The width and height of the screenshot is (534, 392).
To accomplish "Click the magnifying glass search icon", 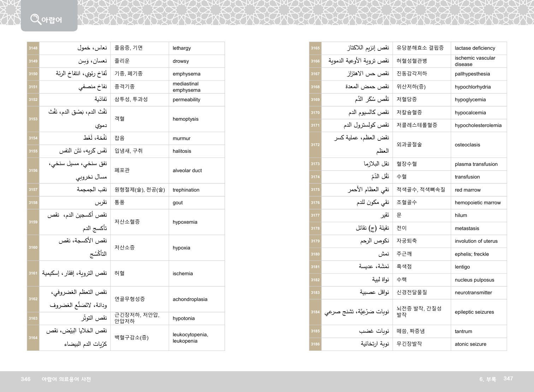I will click(35, 19).
